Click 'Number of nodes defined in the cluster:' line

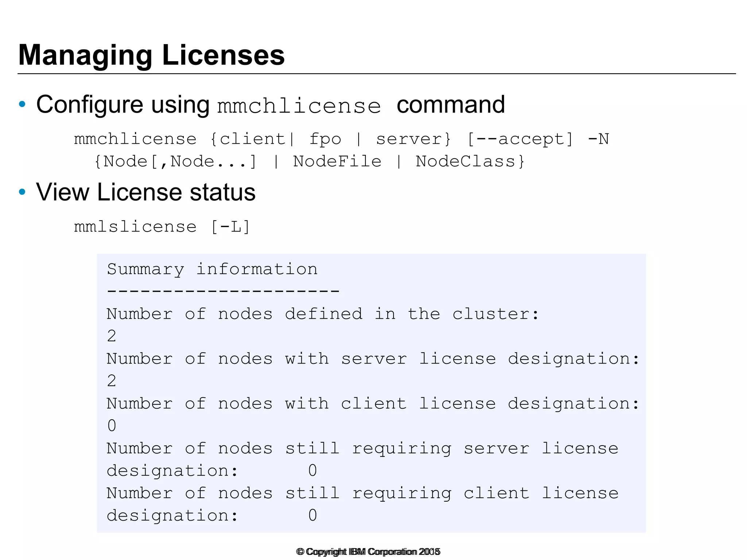pyautogui.click(x=323, y=314)
